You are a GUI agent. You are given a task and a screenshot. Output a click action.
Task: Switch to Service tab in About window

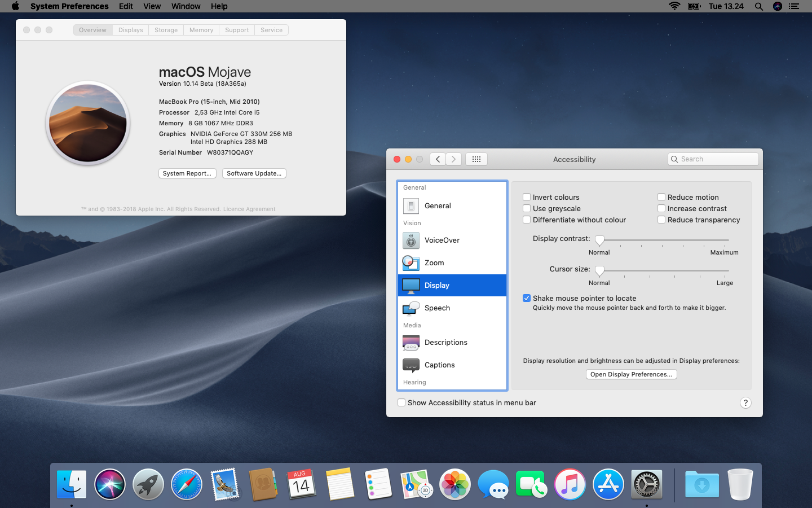(272, 30)
